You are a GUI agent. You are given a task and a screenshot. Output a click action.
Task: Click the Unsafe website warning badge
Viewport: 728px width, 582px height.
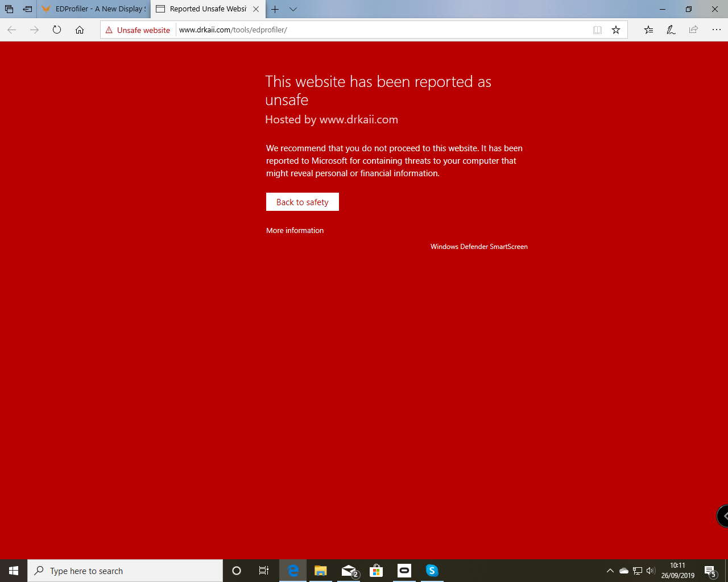138,30
